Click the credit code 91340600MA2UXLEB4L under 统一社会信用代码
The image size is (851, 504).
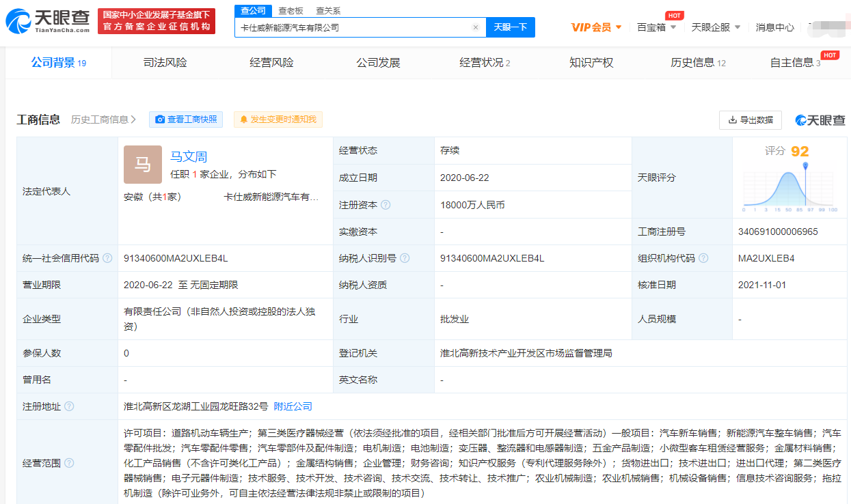(x=176, y=258)
